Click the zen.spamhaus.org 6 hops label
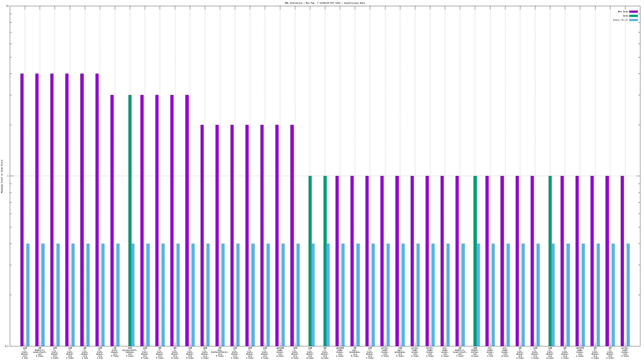 pos(400,352)
